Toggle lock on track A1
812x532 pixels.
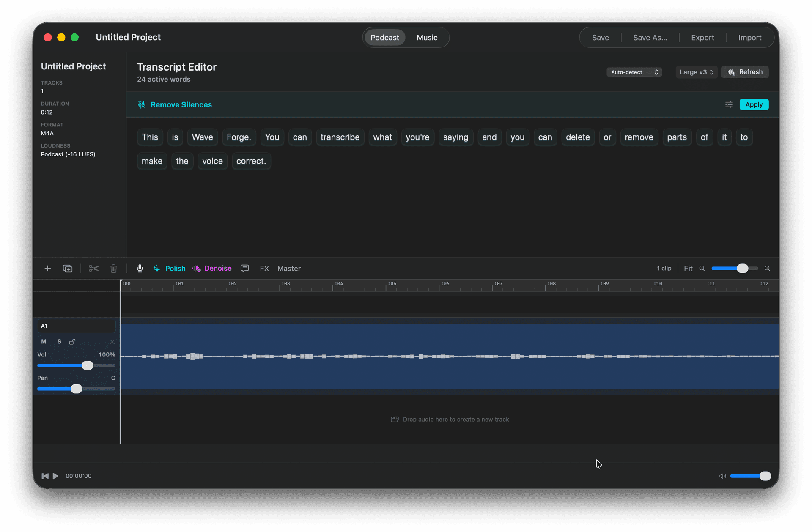[72, 342]
